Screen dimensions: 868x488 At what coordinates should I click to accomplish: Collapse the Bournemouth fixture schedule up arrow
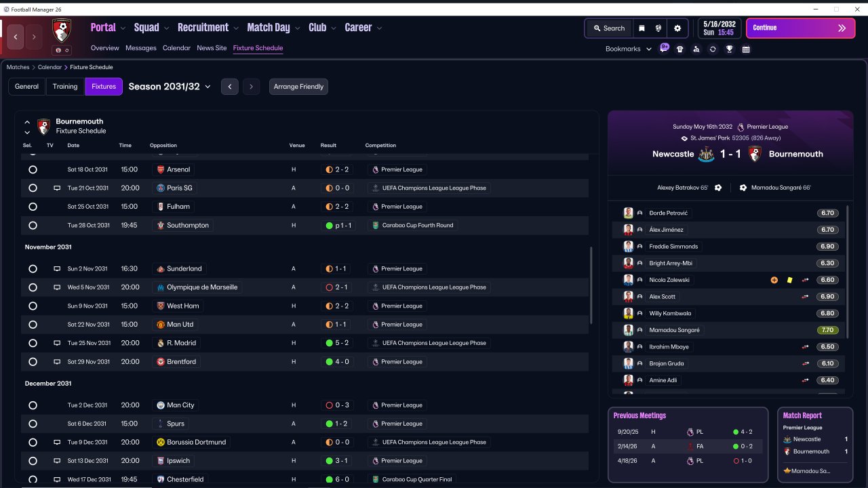(x=27, y=122)
